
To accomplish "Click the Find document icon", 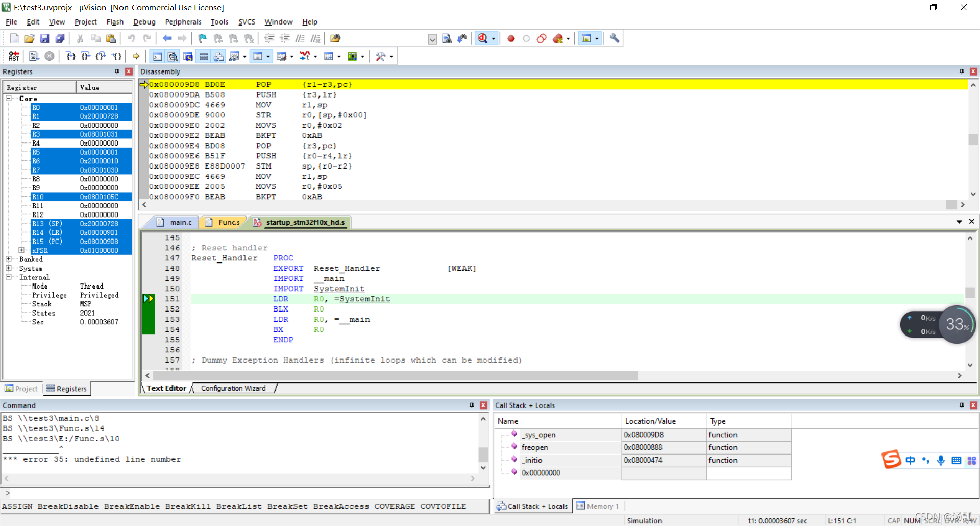I will click(447, 38).
